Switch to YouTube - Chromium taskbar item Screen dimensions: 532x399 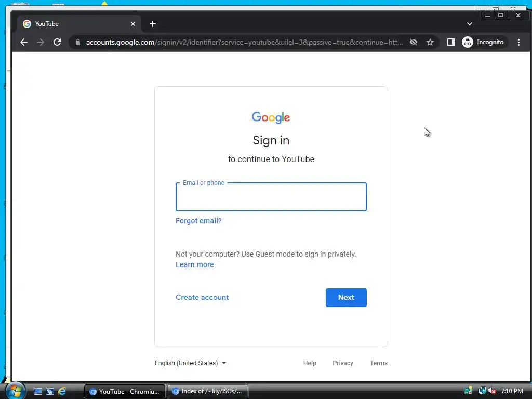[125, 392]
